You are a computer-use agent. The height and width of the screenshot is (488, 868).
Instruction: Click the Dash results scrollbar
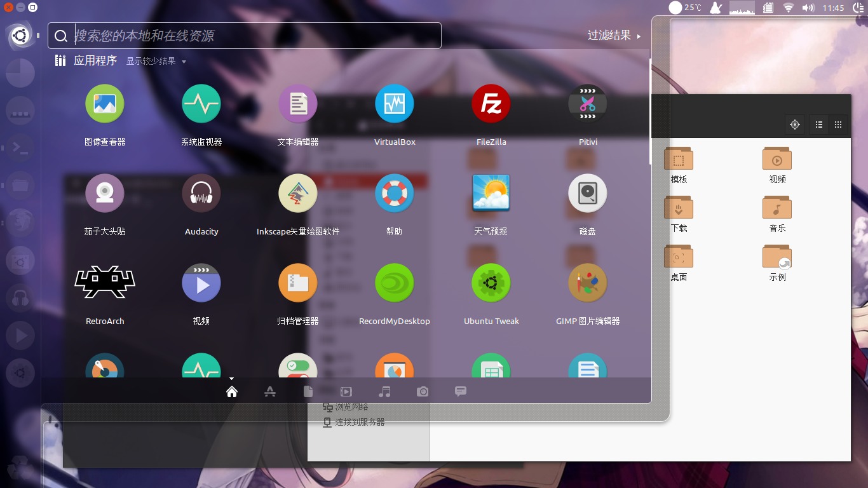point(649,111)
